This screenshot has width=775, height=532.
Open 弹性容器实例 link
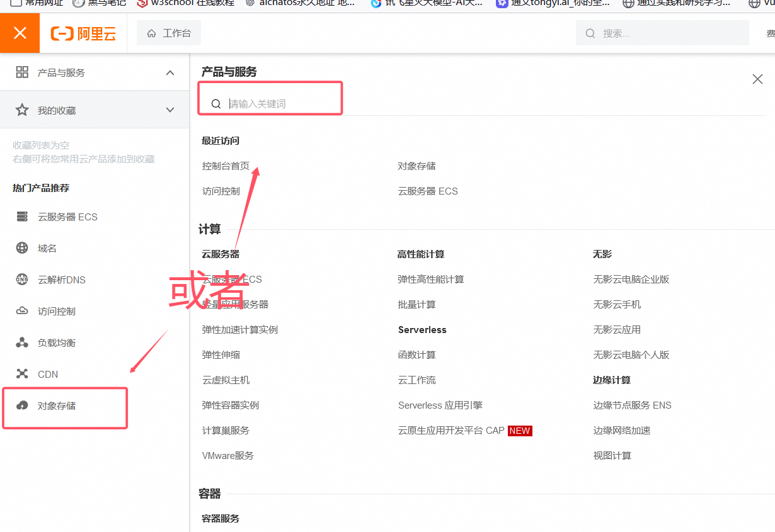tap(230, 405)
